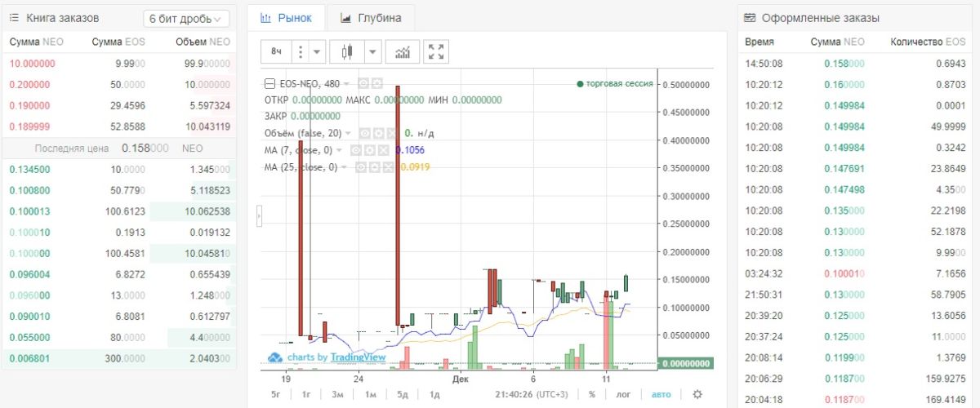Select buy order at price 0.055000
The width and height of the screenshot is (980, 408).
[x=119, y=337]
